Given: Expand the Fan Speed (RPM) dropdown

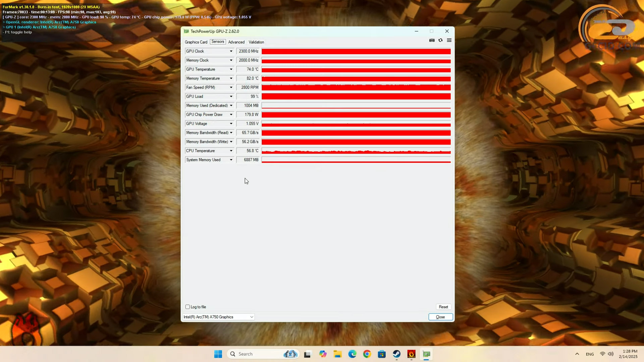Looking at the screenshot, I should [231, 87].
